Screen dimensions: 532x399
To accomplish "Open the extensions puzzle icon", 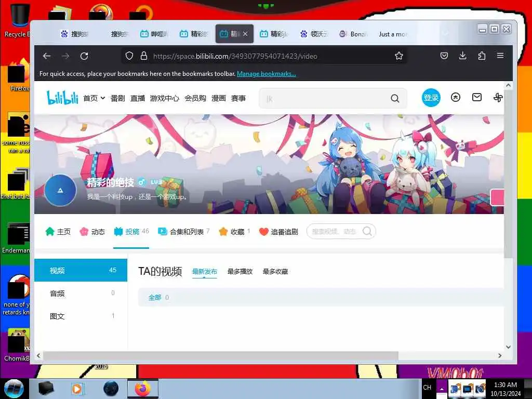I will tap(482, 56).
